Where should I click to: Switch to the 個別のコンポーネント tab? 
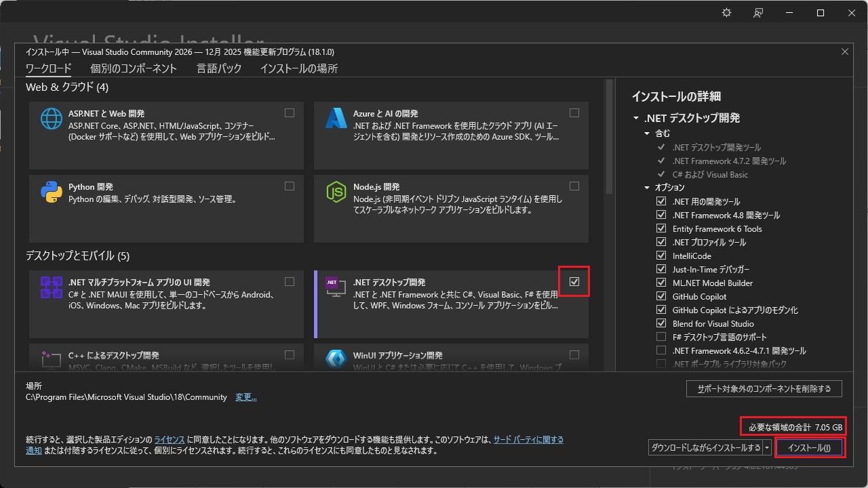point(134,68)
